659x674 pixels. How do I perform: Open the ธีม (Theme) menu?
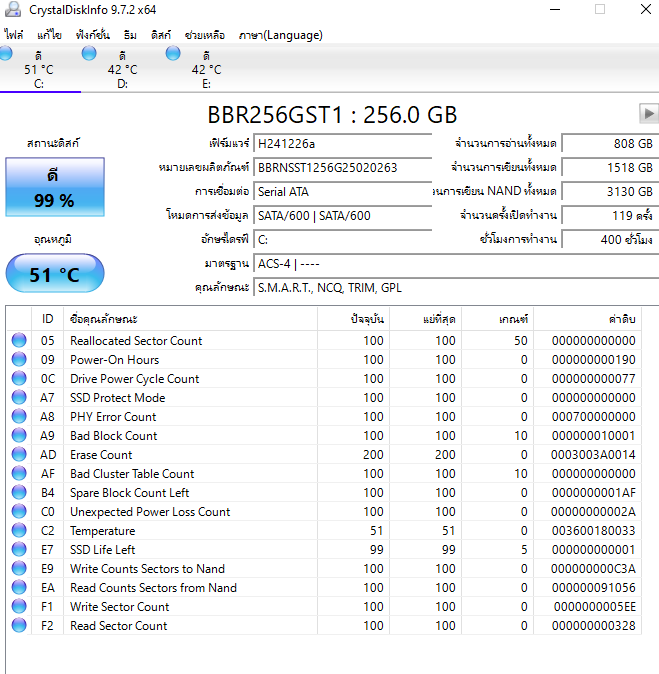[130, 35]
